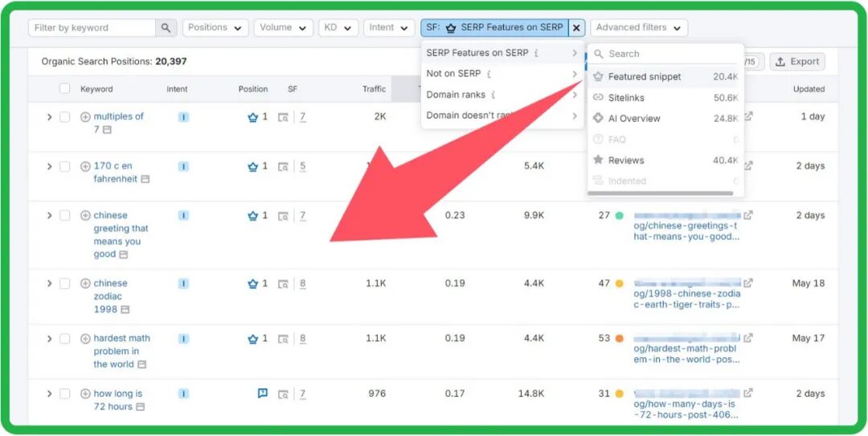Check the box for 'multiples of 7' row
This screenshot has height=436, width=868.
[x=65, y=117]
